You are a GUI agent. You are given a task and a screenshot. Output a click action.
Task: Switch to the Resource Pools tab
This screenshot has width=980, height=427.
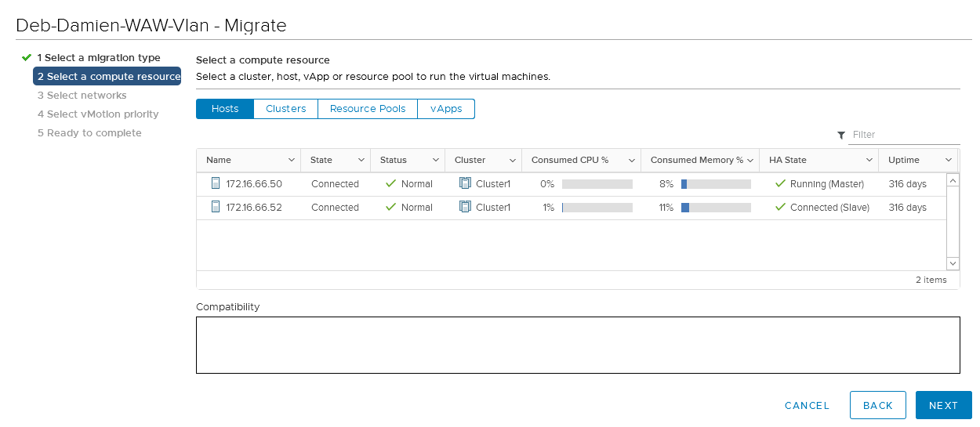click(x=368, y=109)
